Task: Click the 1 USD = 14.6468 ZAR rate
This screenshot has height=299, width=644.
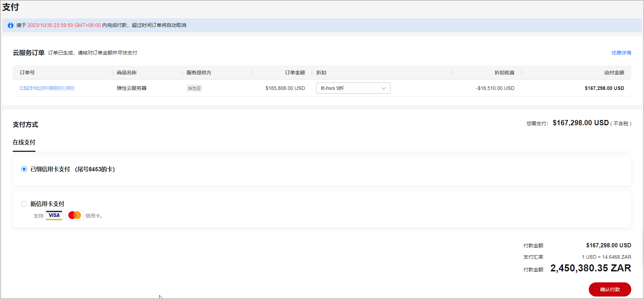Action: [x=606, y=257]
